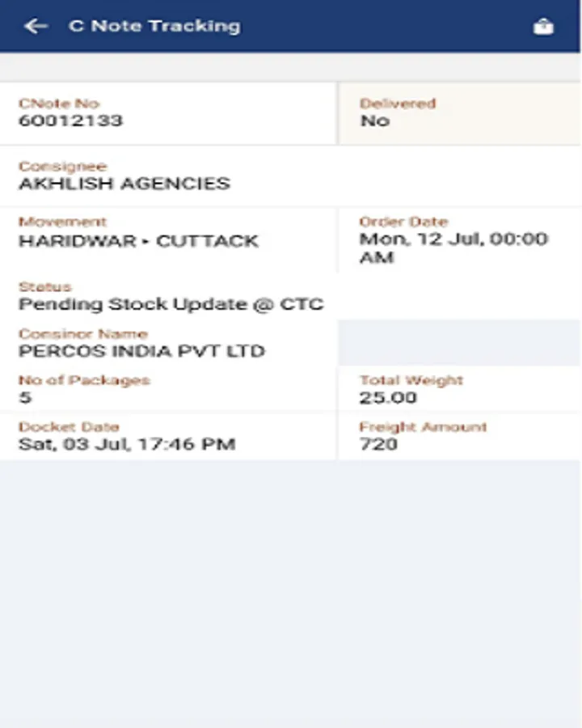Open the briefcase icon in top bar
Screen dimensions: 582x728
543,27
